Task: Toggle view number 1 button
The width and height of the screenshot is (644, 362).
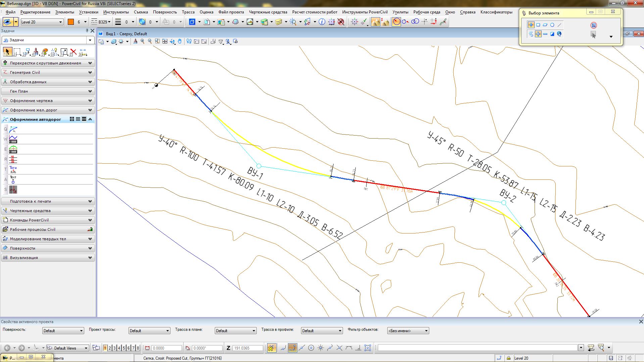Action: (x=105, y=348)
